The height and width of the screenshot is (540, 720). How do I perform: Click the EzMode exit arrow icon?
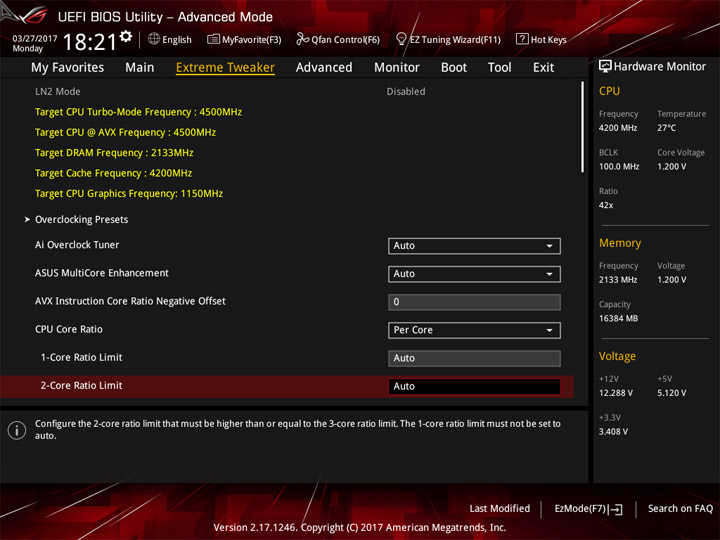pos(616,509)
